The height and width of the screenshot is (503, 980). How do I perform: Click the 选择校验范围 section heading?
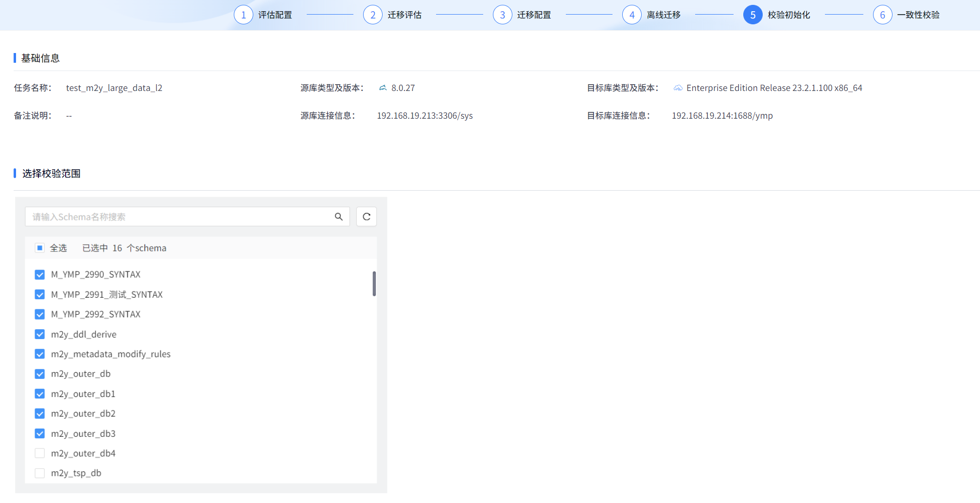(51, 174)
